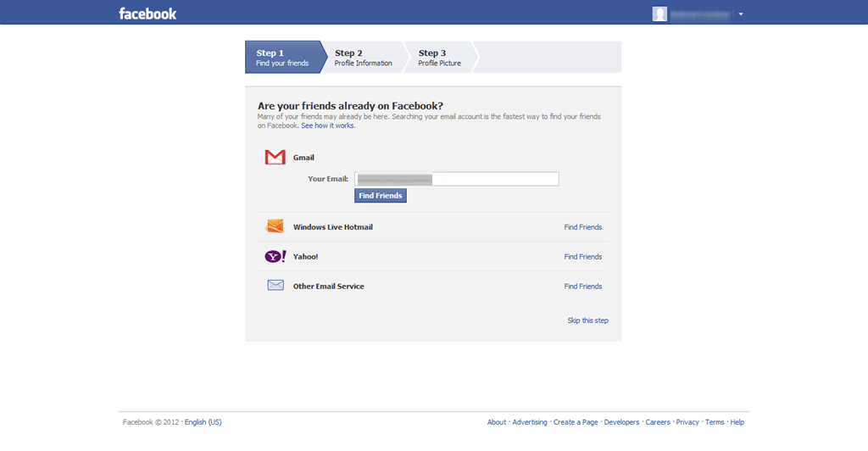Click the profile avatar thumbnail in header
Screen dimensions: 868x451
coord(659,14)
